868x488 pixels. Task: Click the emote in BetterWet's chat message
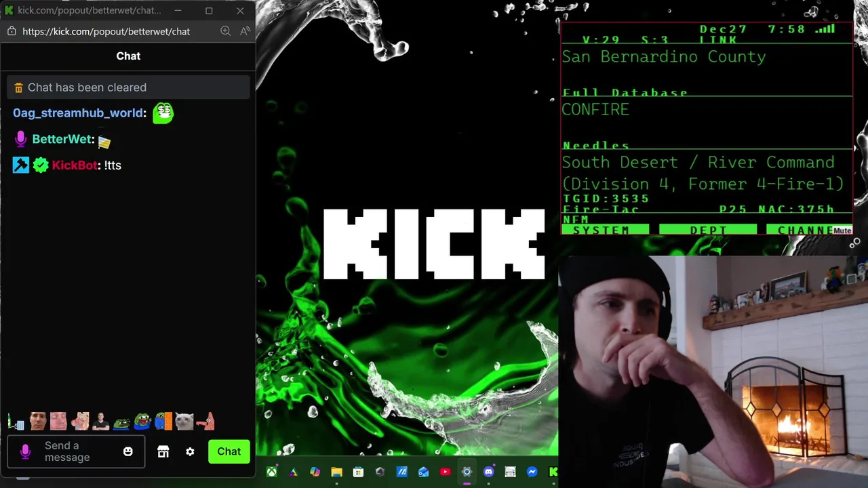click(104, 142)
